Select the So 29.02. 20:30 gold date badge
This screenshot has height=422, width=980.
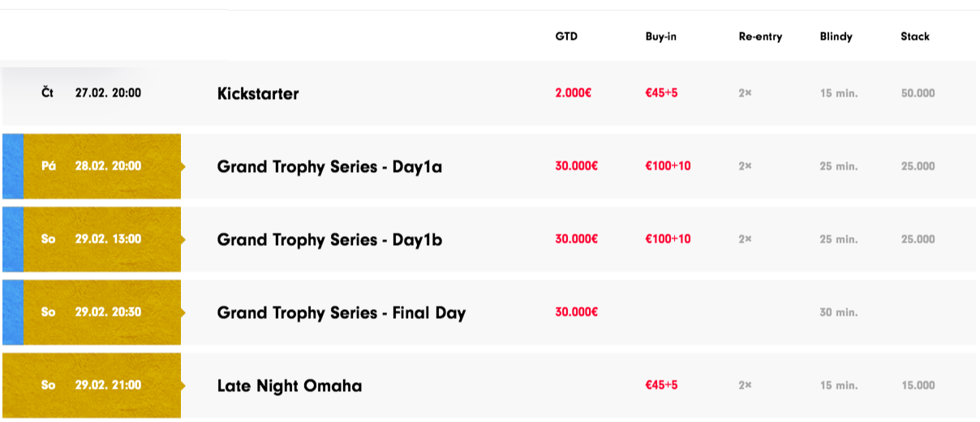[102, 312]
